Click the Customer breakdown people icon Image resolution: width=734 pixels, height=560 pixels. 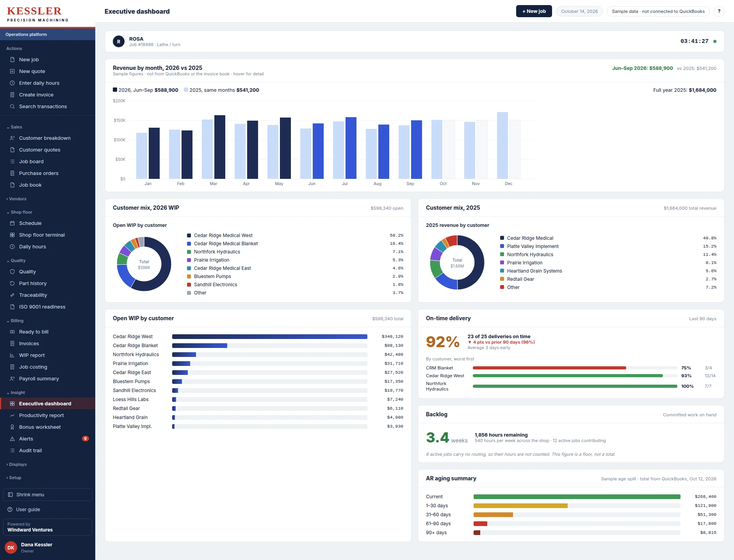[x=12, y=138]
